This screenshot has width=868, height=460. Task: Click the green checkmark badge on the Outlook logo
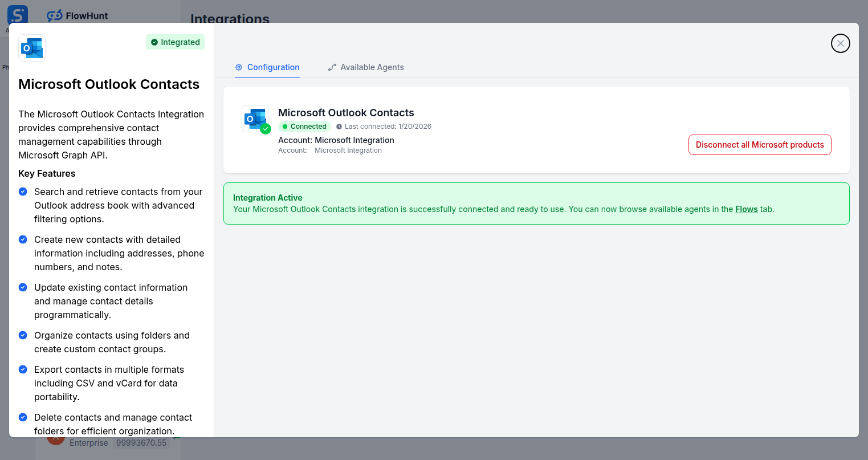tap(266, 129)
